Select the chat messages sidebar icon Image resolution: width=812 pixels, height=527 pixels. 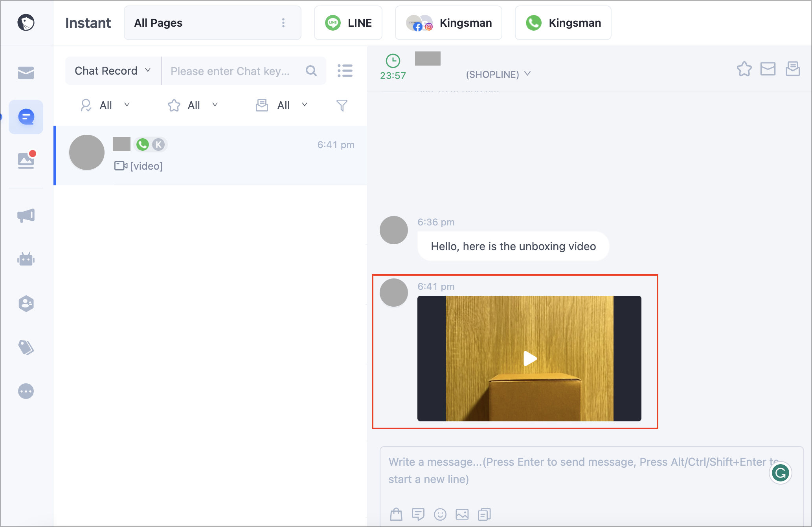(x=26, y=117)
